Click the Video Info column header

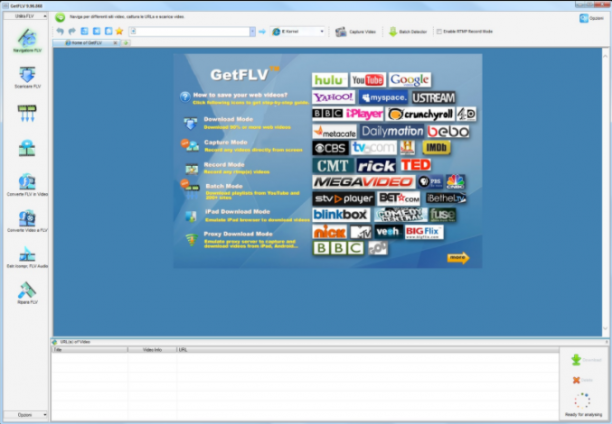(152, 350)
